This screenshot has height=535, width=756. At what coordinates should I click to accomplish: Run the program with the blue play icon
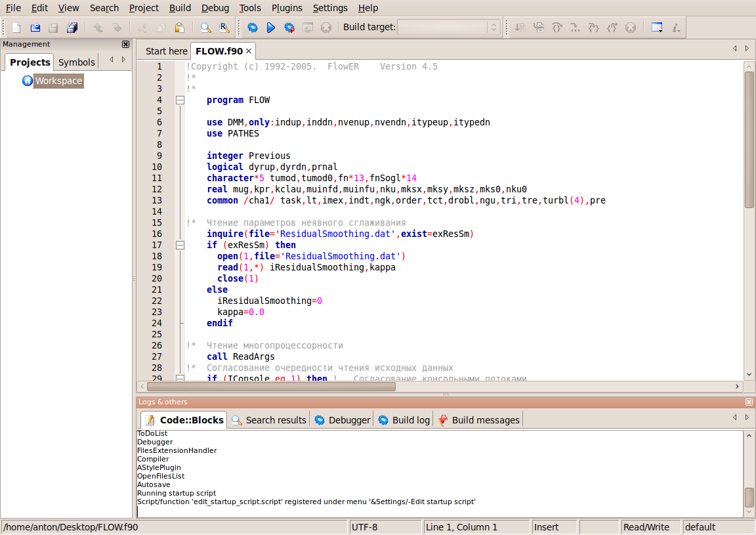[x=271, y=28]
